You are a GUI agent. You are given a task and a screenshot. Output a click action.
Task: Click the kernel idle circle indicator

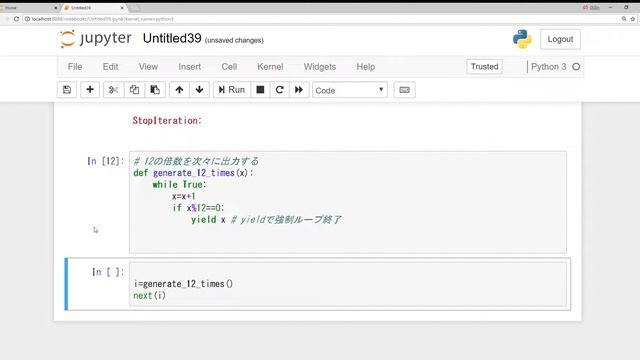(x=576, y=67)
